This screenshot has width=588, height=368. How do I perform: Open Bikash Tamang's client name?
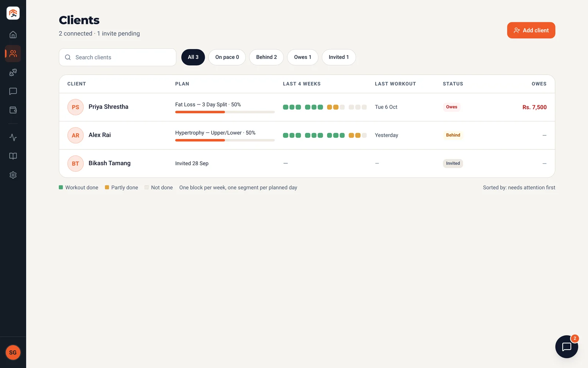pyautogui.click(x=110, y=163)
